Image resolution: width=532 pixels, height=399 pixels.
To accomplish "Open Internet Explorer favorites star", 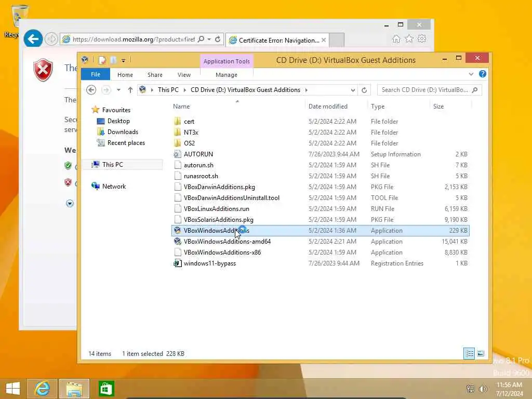I will point(409,38).
